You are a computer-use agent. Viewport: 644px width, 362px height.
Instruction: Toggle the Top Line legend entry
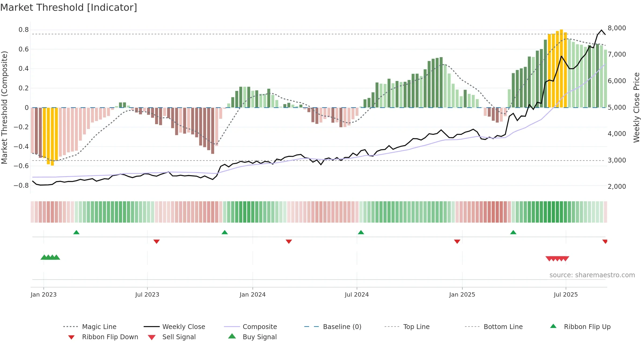[407, 327]
